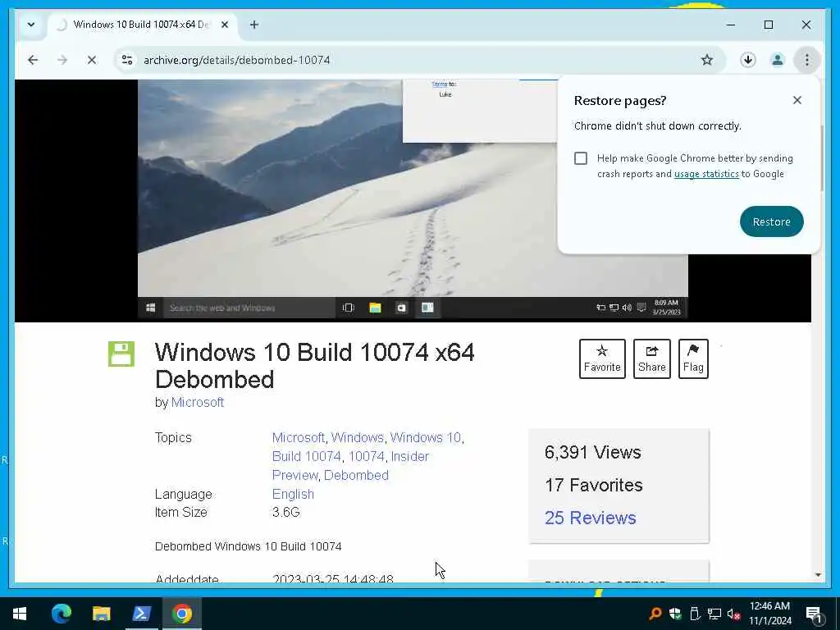Open the Windows Start menu
This screenshot has height=630, width=840.
pos(20,614)
